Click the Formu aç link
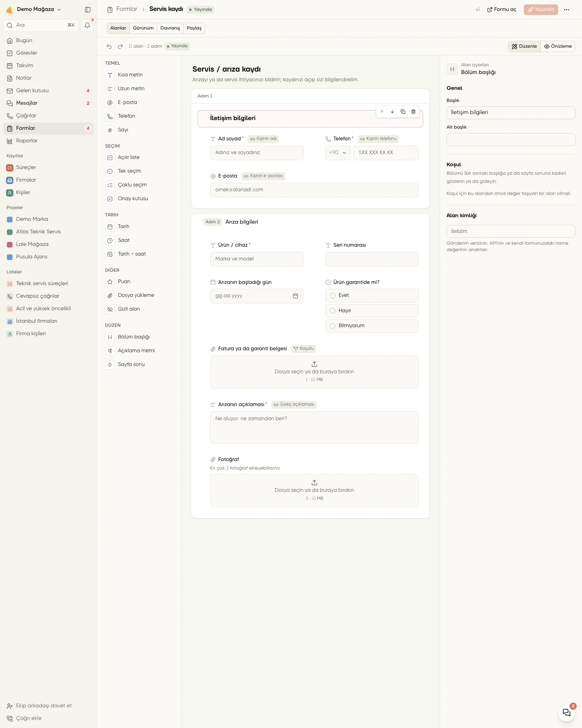582x728 pixels. (502, 9)
